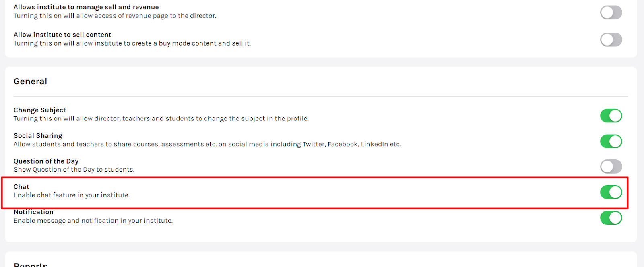Enable the manage sell and revenue toggle
The image size is (644, 267).
pyautogui.click(x=611, y=12)
